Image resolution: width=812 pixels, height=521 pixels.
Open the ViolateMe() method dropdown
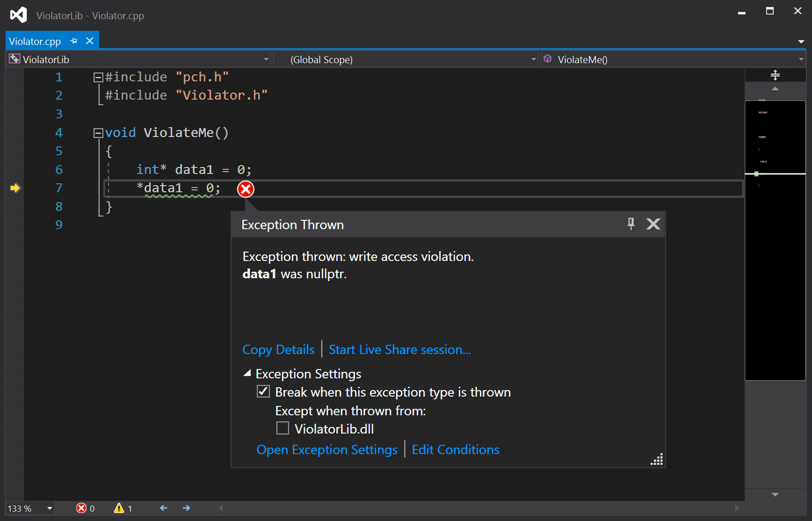click(x=802, y=59)
